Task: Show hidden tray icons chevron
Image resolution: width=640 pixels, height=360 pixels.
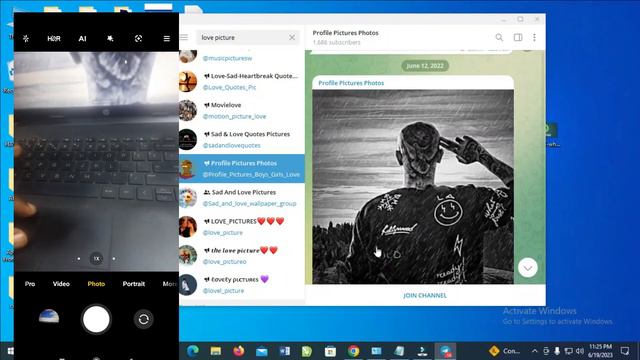Action: coord(534,351)
